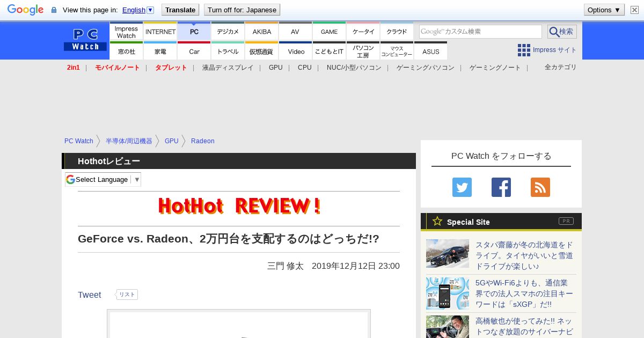Go to the CPU category
The image size is (644, 338).
tap(305, 68)
